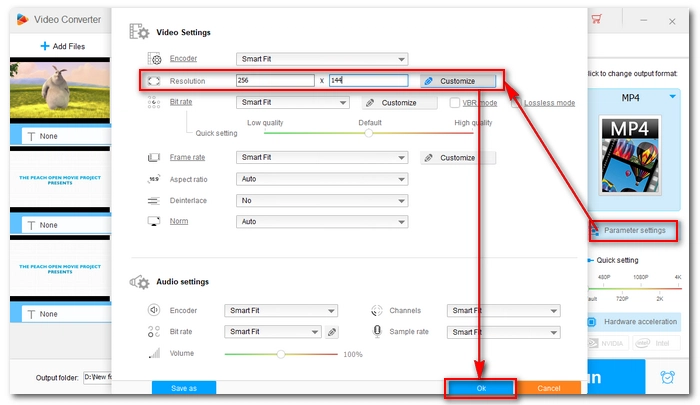Open the Sample rate dropdown
The image size is (700, 405).
click(x=504, y=332)
